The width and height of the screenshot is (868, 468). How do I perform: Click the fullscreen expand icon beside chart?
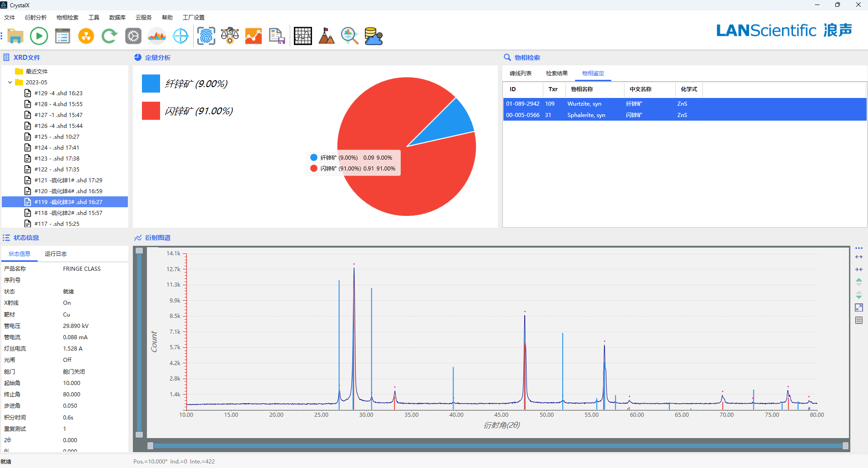coord(858,307)
